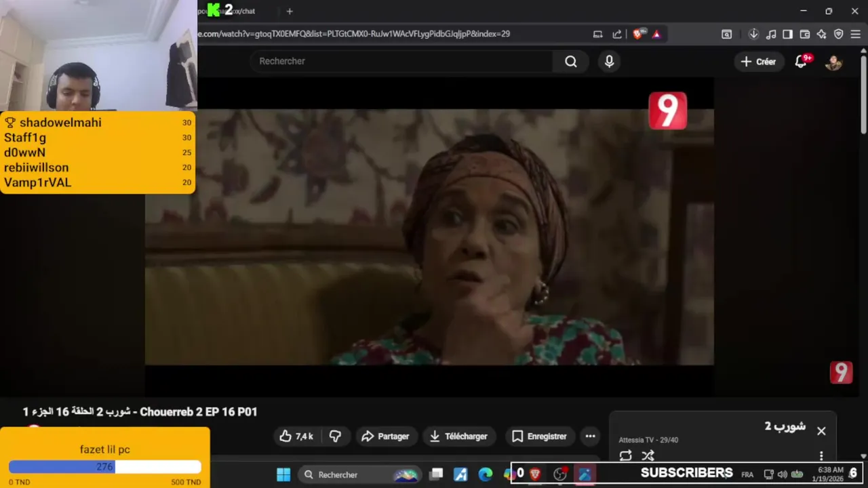This screenshot has height=488, width=868.
Task: Dislike the video with thumbs down
Action: pyautogui.click(x=335, y=436)
